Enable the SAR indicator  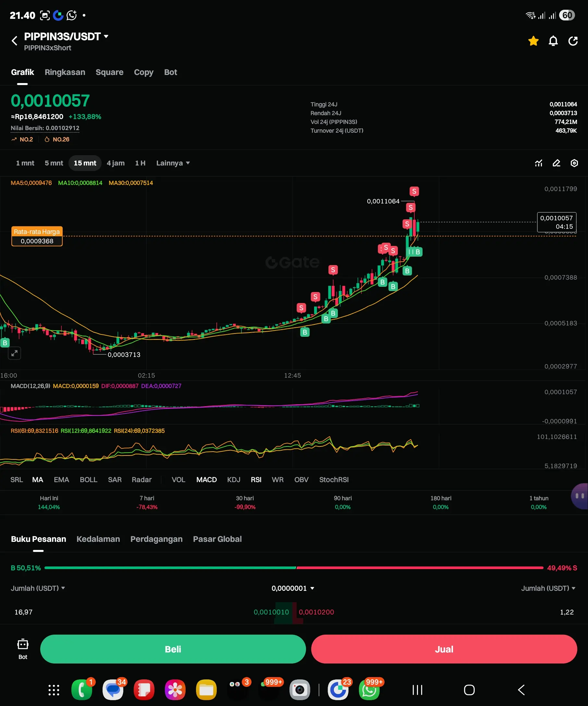tap(115, 480)
